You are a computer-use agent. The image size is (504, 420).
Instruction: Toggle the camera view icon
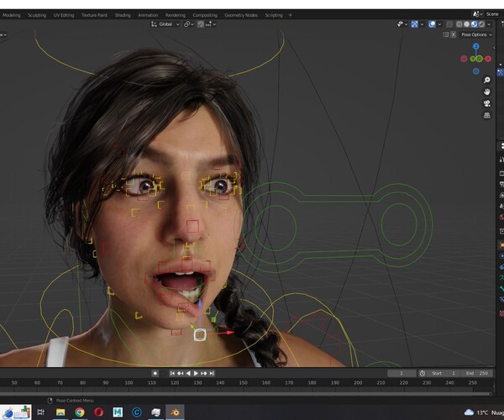click(487, 103)
